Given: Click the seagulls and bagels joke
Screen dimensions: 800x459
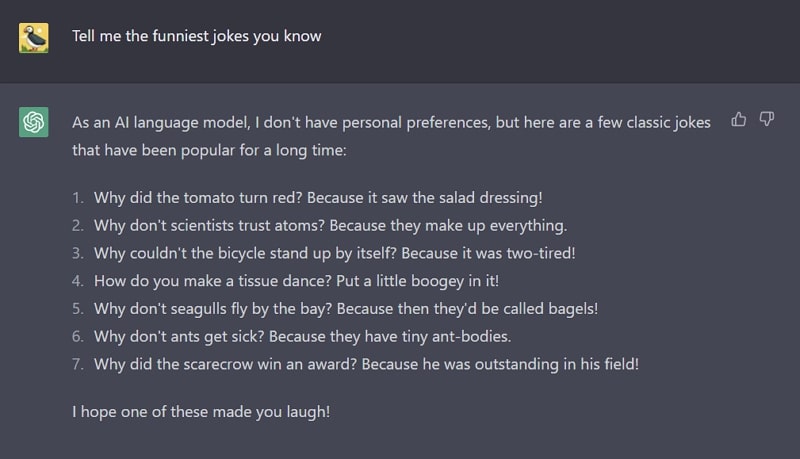Looking at the screenshot, I should (x=345, y=309).
